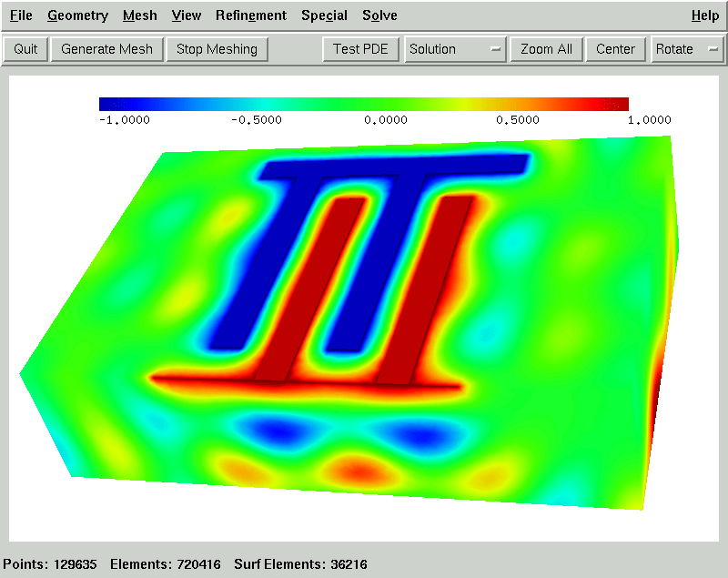728x578 pixels.
Task: Click Stop Meshing button
Action: pyautogui.click(x=217, y=49)
